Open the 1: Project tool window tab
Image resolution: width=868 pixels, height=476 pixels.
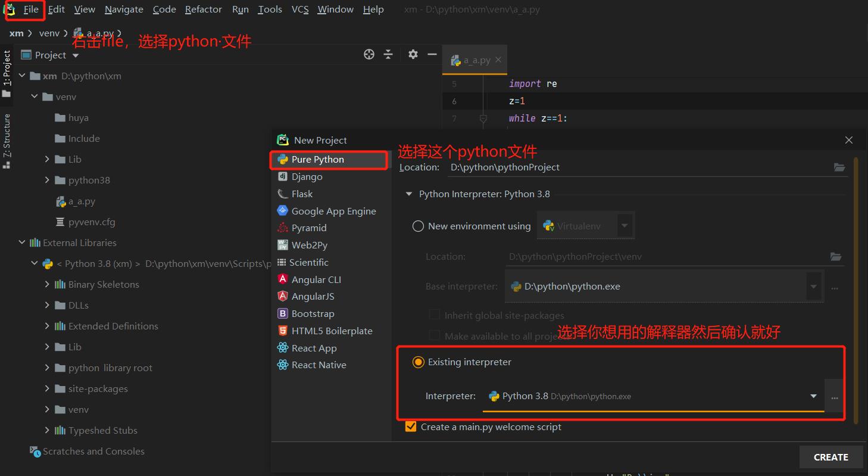tap(7, 73)
